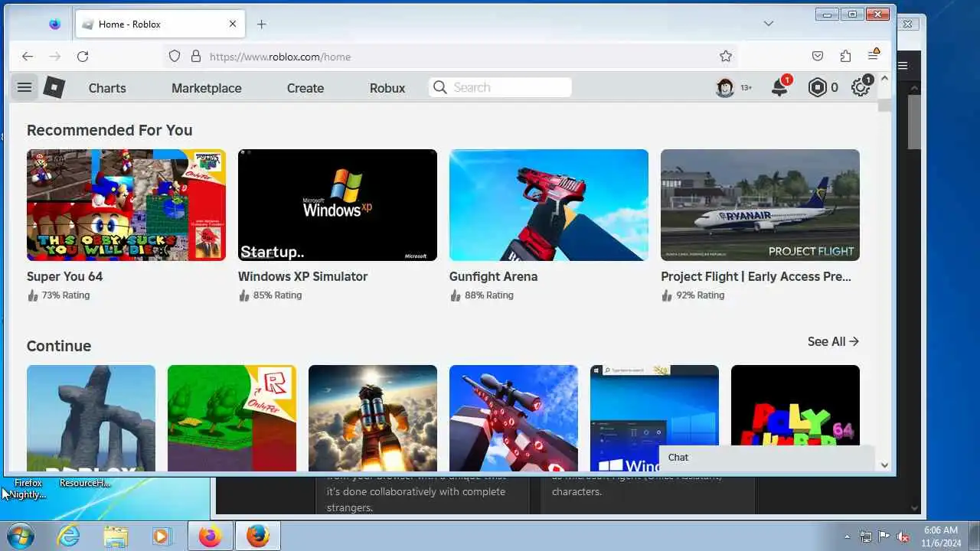Image resolution: width=980 pixels, height=551 pixels.
Task: Open the Robux balance icon
Action: 818,87
